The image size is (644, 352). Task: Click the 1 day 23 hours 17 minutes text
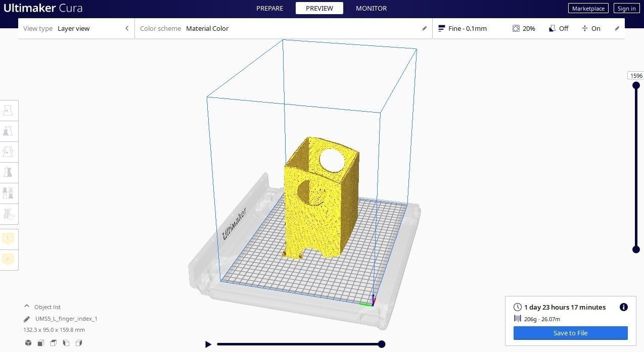pos(565,307)
